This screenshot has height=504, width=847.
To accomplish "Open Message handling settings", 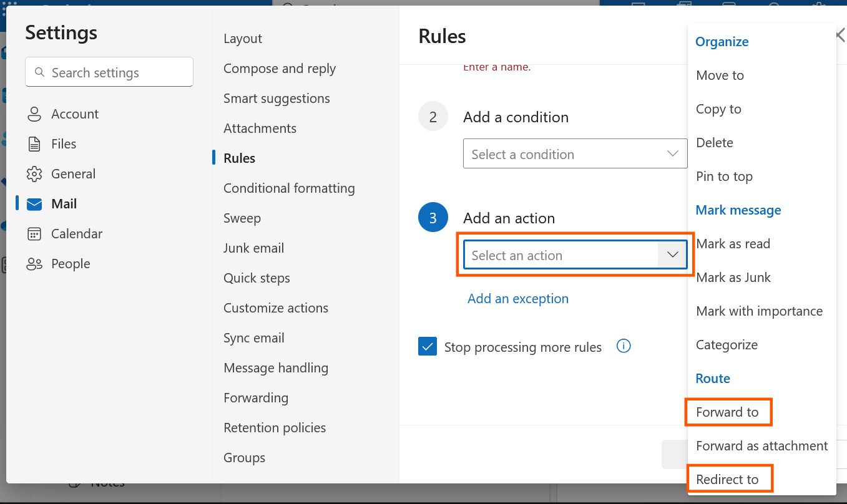I will click(x=276, y=368).
